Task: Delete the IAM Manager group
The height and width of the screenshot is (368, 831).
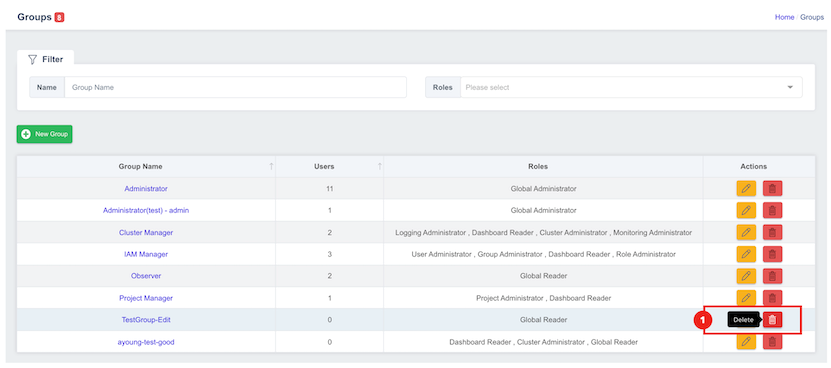Action: pyautogui.click(x=772, y=254)
